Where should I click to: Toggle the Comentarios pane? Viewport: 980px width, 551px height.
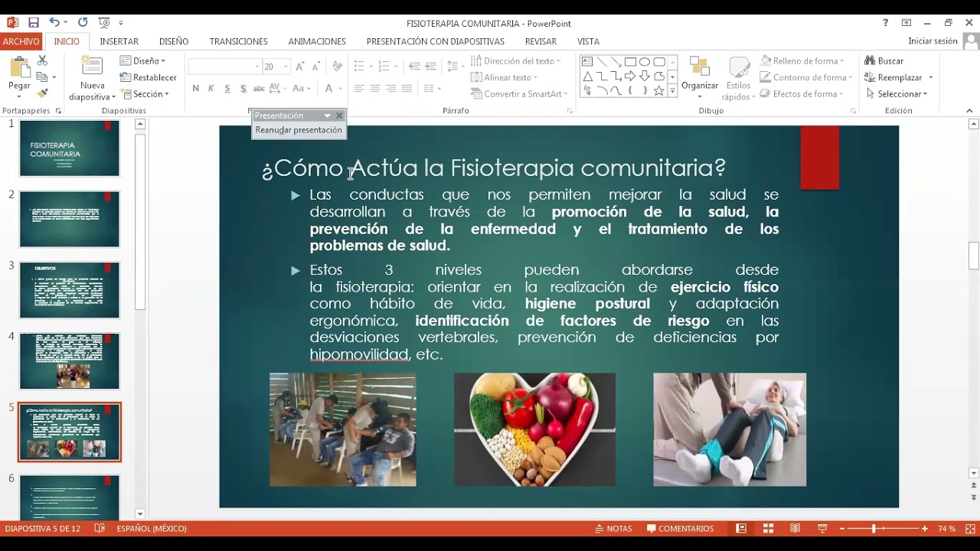pyautogui.click(x=681, y=529)
